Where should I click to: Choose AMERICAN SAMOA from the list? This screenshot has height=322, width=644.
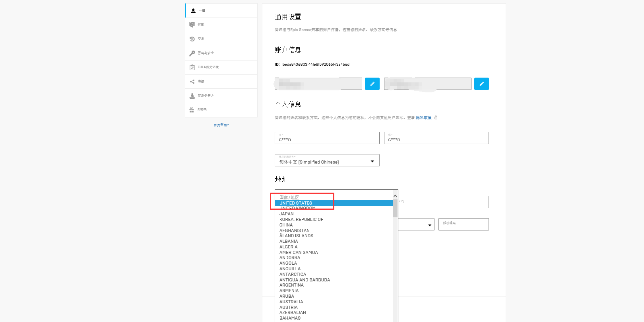tap(334, 252)
